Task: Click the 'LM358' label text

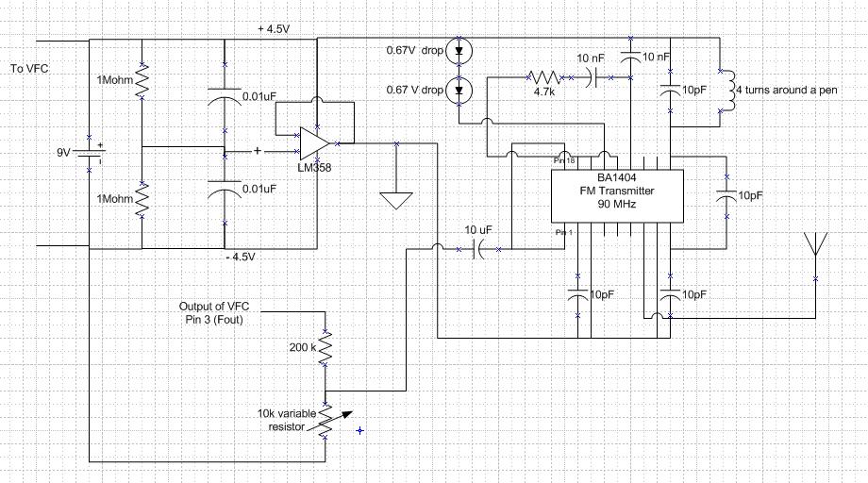Action: (x=314, y=168)
